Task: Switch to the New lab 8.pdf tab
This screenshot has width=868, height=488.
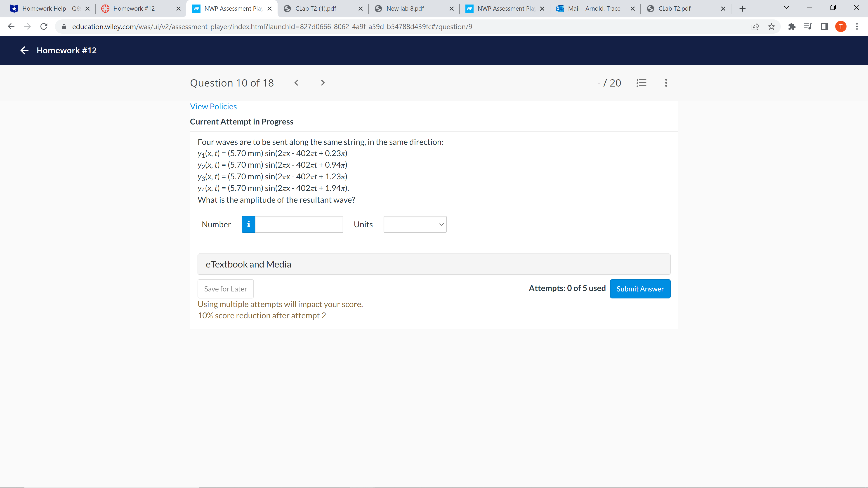Action: (x=405, y=8)
